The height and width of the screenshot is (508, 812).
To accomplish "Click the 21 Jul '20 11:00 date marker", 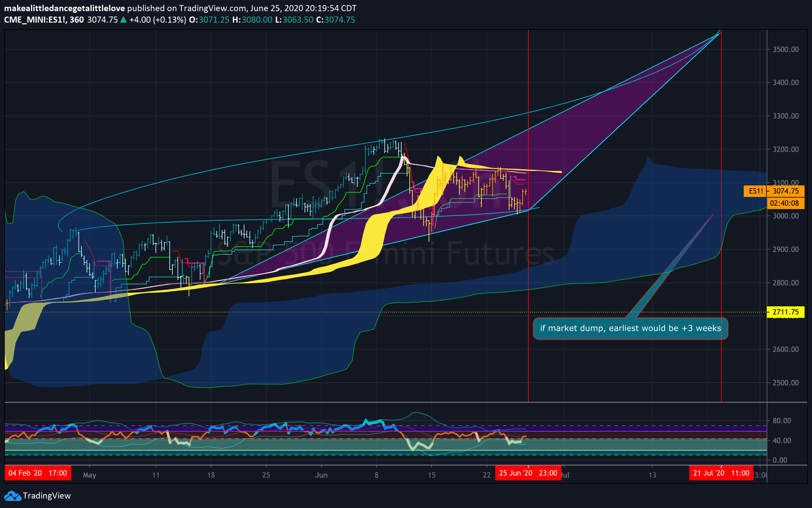I will click(x=721, y=473).
